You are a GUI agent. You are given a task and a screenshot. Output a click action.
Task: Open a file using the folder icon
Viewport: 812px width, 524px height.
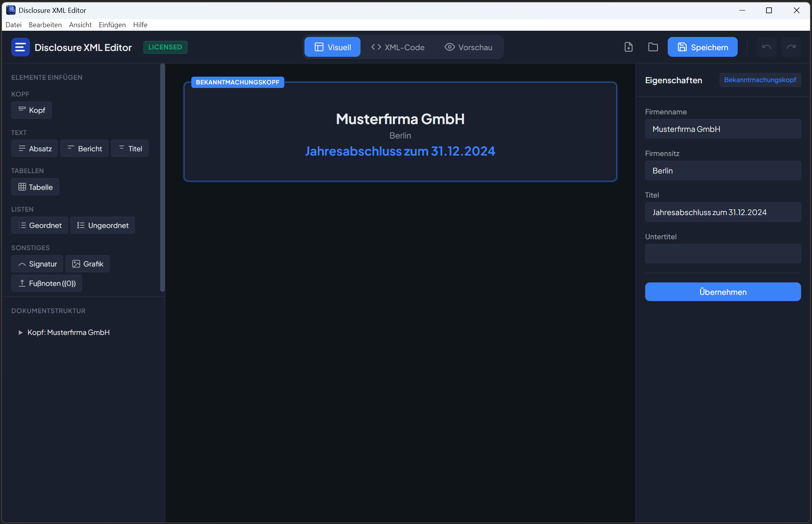[653, 47]
